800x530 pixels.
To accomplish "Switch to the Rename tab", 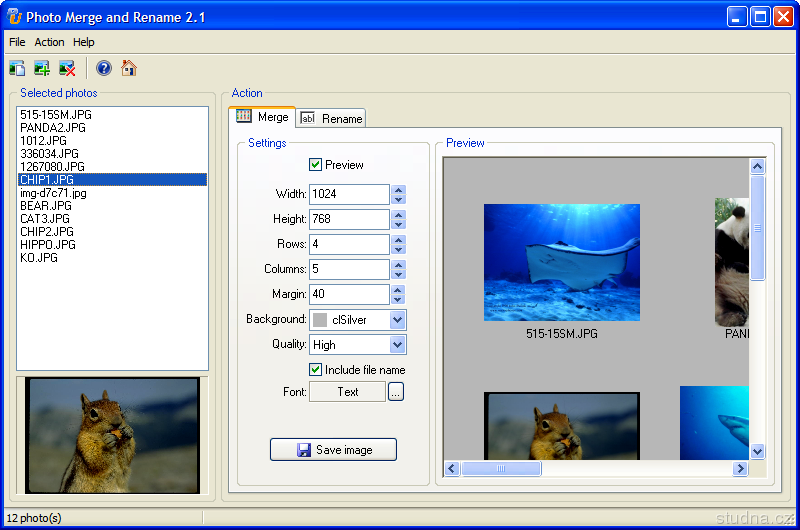I will click(331, 118).
